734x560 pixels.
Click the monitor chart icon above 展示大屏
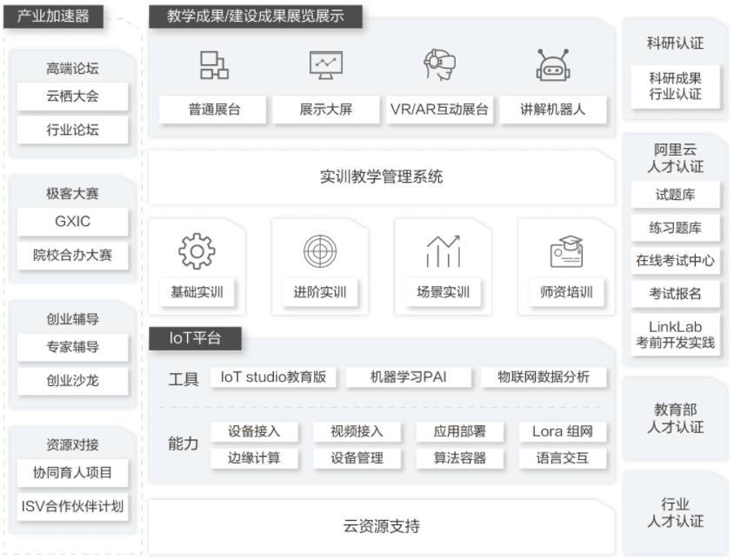pyautogui.click(x=326, y=65)
